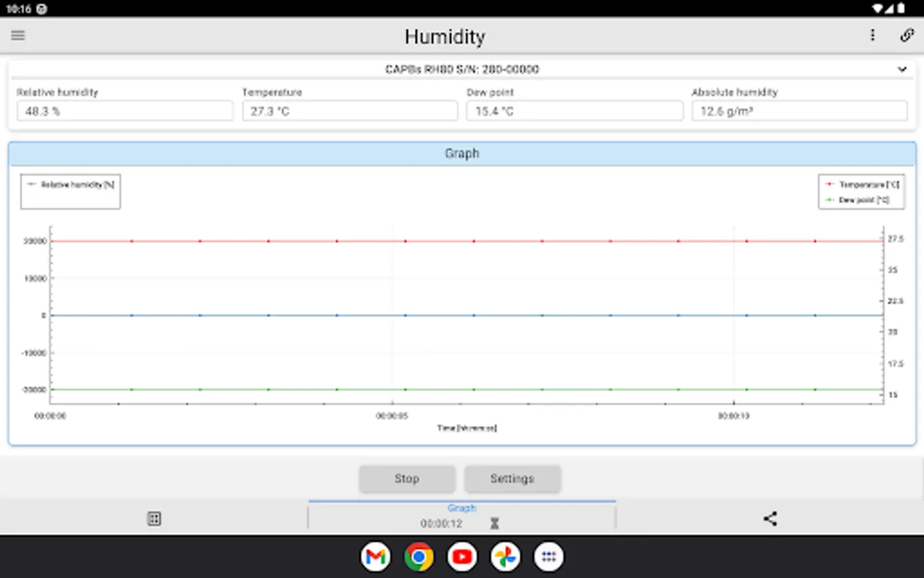Select the Relative humidity value field
924x578 pixels.
click(125, 111)
